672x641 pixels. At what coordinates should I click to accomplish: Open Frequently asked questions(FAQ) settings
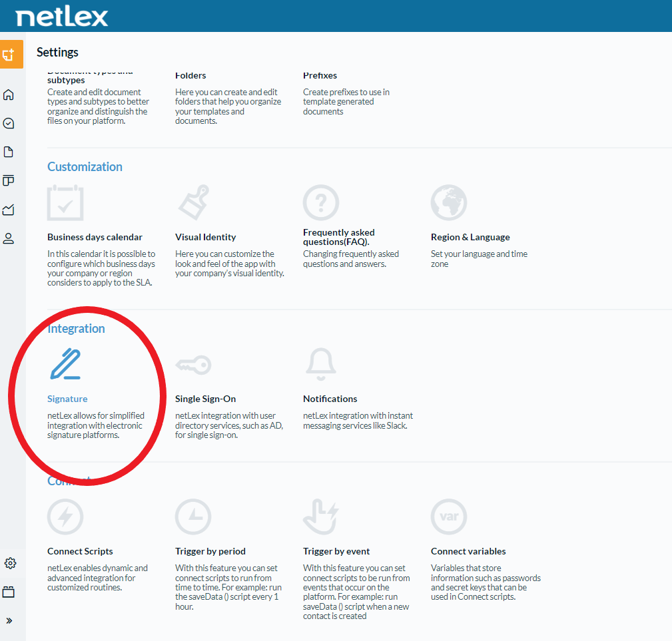(339, 237)
